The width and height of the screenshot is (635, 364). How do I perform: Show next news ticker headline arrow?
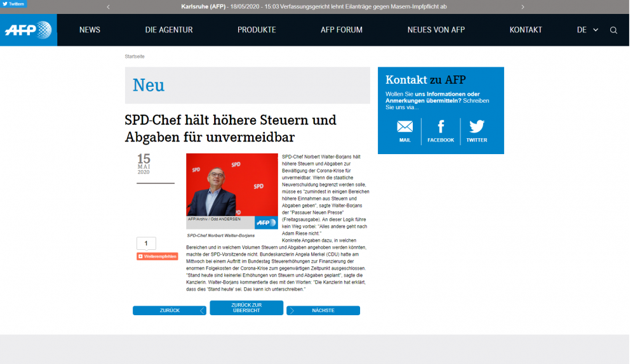(523, 7)
